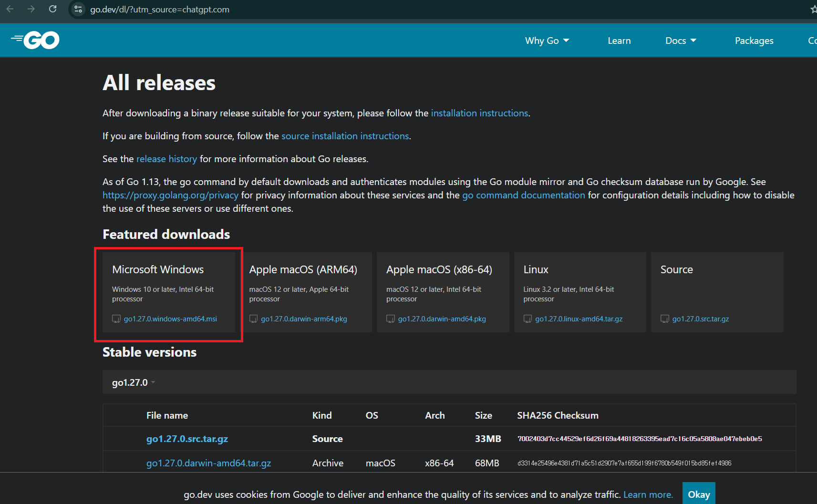
Task: Click the File name column header
Action: tap(167, 415)
